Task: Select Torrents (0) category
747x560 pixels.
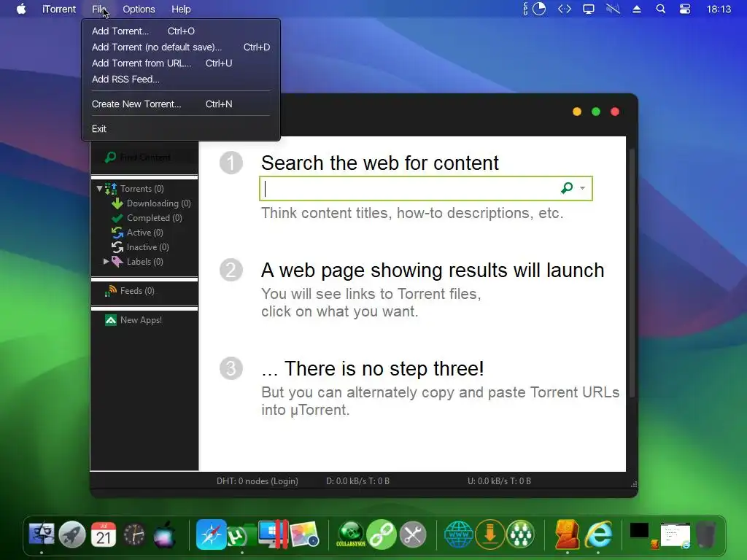Action: pos(142,189)
